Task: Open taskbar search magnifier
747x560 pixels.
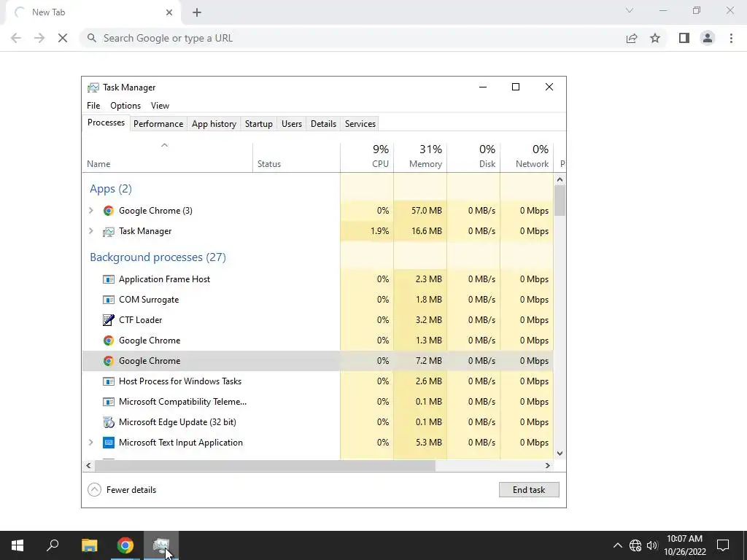Action: coord(53,545)
